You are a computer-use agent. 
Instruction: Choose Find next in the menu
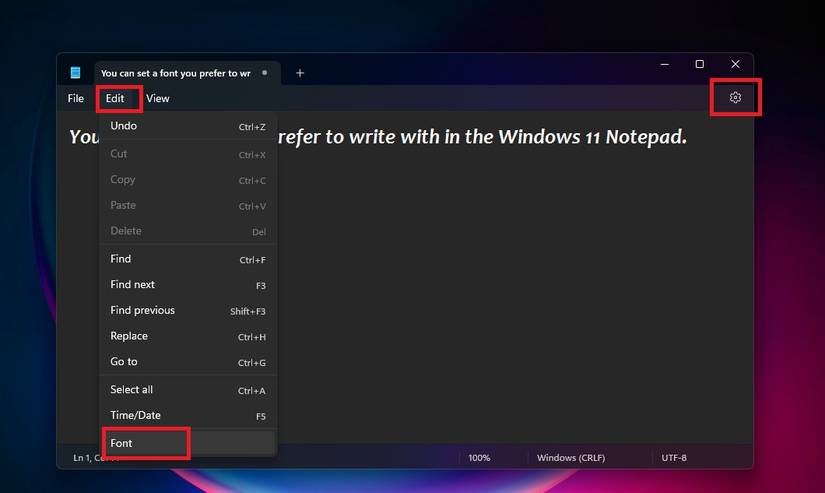point(188,285)
